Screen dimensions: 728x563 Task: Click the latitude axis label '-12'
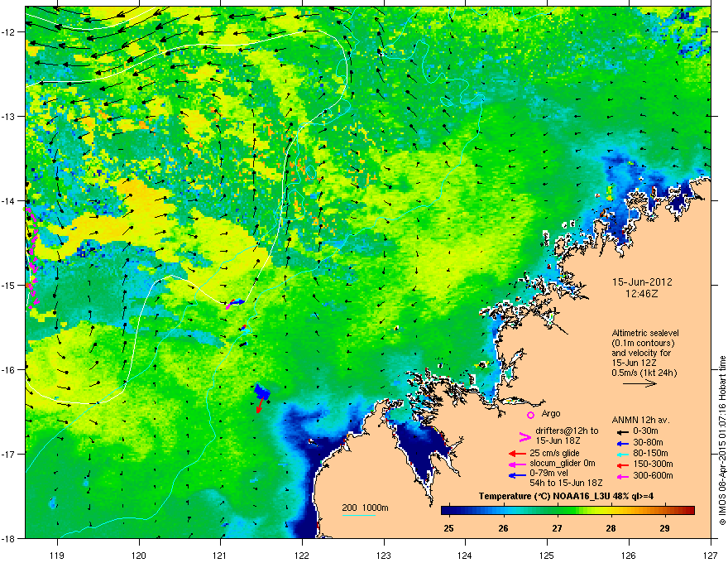coord(9,32)
